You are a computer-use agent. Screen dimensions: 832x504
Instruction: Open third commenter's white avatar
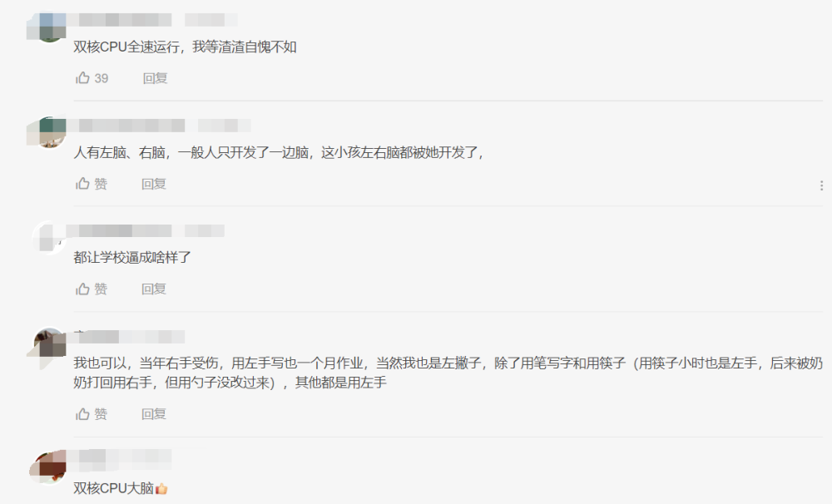pyautogui.click(x=49, y=238)
